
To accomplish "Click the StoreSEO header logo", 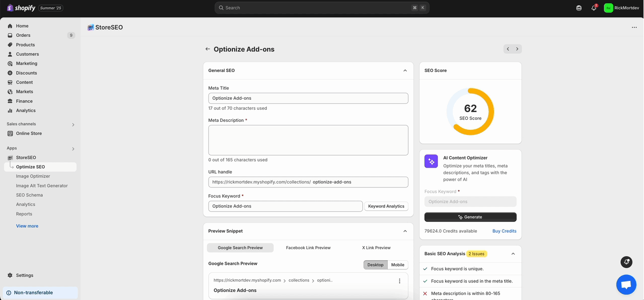I will [x=91, y=28].
